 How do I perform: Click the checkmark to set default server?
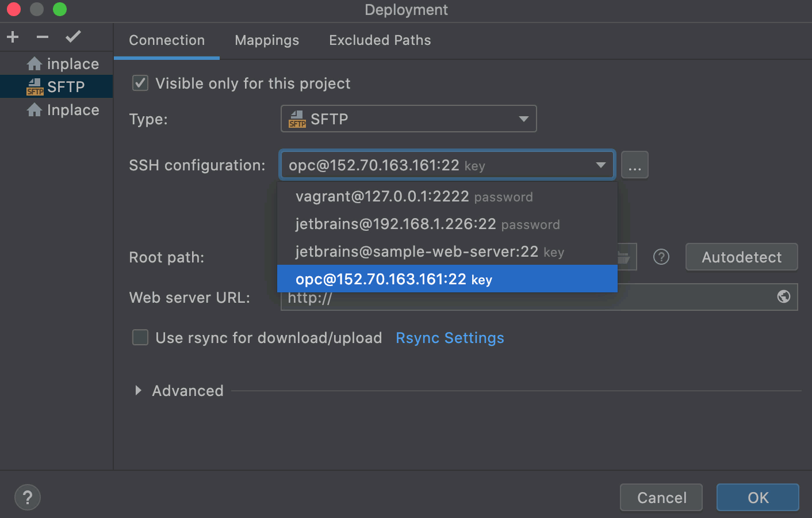tap(73, 37)
